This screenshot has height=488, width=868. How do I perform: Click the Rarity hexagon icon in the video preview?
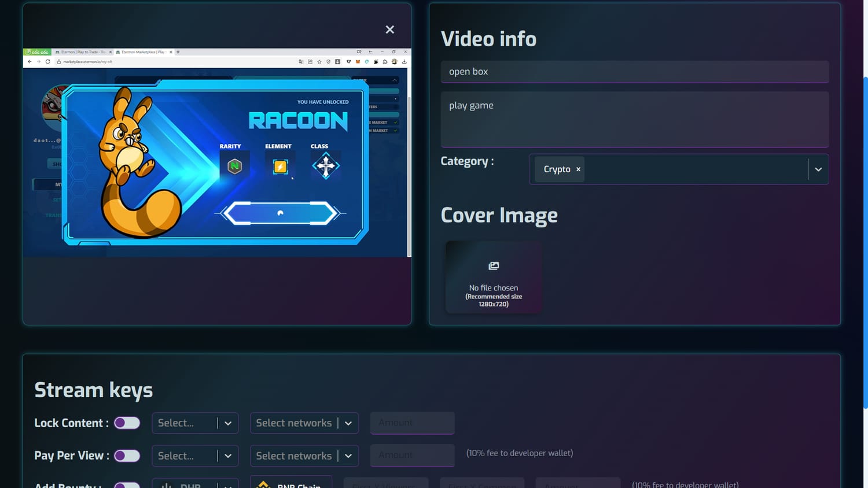coord(234,167)
